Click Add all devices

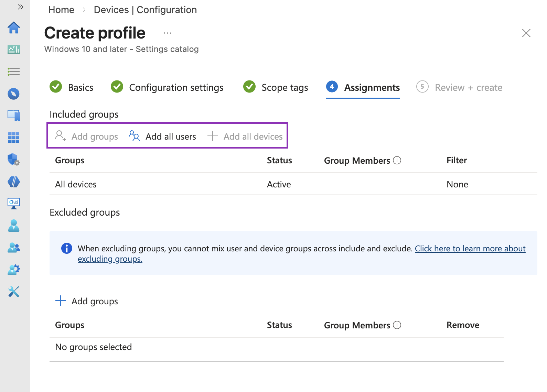tap(245, 136)
